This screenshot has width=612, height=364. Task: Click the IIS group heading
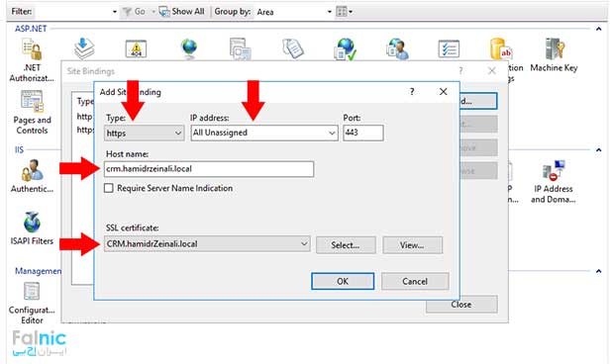coord(19,149)
